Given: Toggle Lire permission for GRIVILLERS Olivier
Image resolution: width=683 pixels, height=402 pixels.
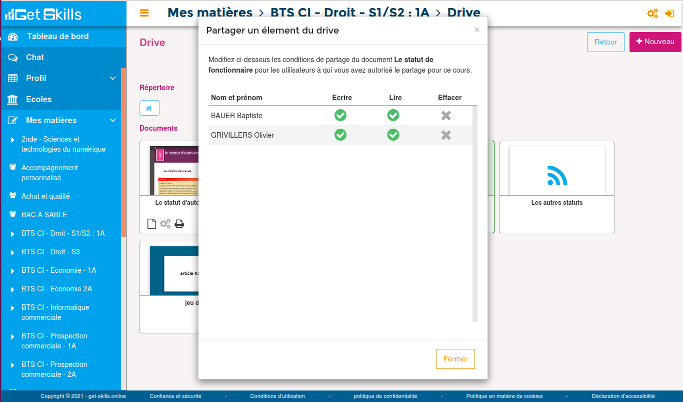Looking at the screenshot, I should tap(393, 134).
